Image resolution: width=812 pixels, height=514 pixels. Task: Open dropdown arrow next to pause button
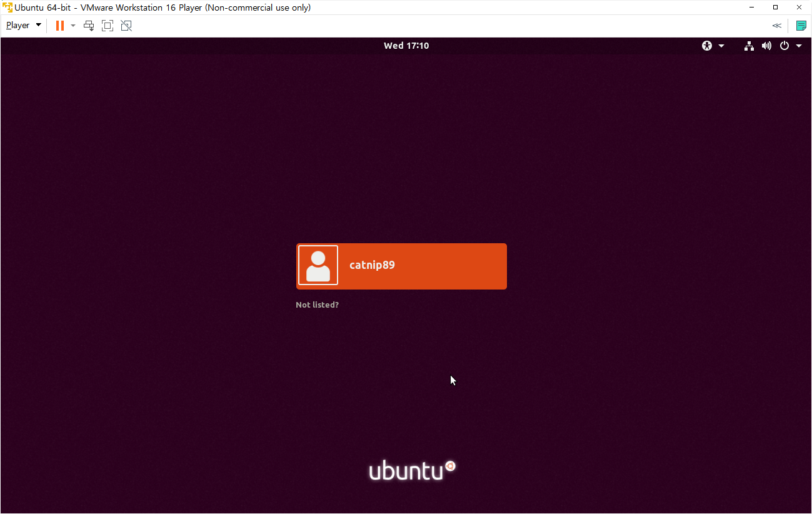click(73, 26)
